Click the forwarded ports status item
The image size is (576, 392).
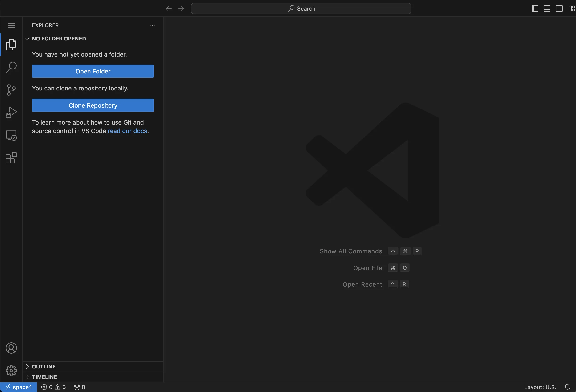click(x=80, y=387)
